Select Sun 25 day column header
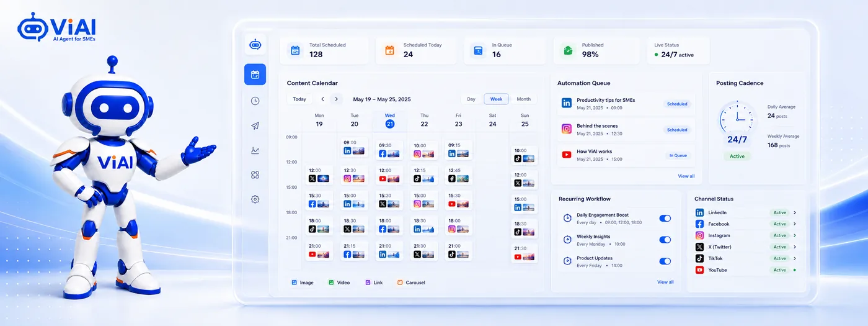 point(525,120)
